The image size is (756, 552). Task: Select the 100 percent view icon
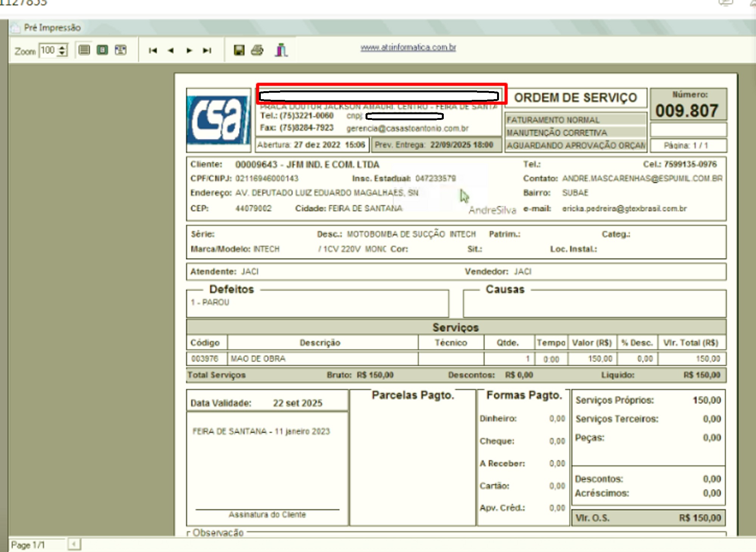click(x=121, y=50)
